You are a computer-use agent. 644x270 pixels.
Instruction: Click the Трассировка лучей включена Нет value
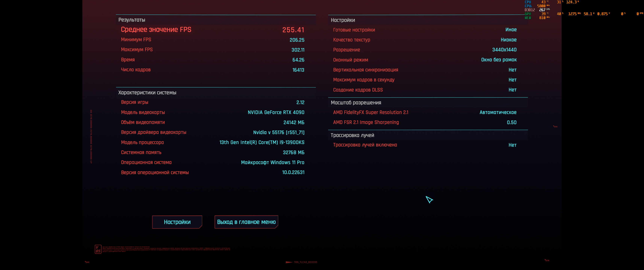pyautogui.click(x=512, y=145)
